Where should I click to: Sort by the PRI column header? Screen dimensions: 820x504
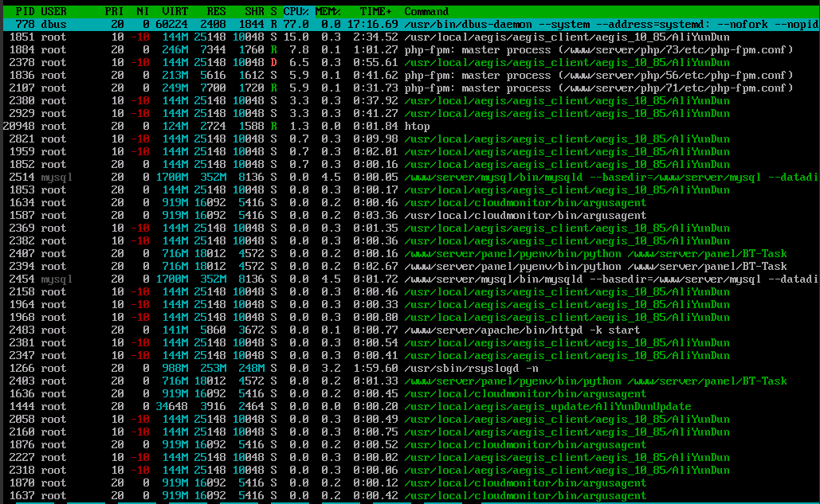click(114, 12)
